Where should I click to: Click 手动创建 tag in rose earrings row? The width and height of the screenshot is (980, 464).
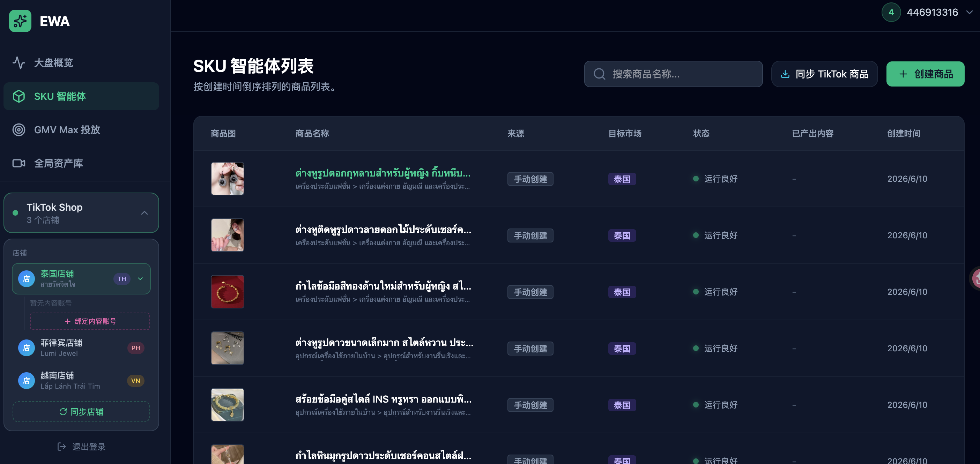click(530, 179)
